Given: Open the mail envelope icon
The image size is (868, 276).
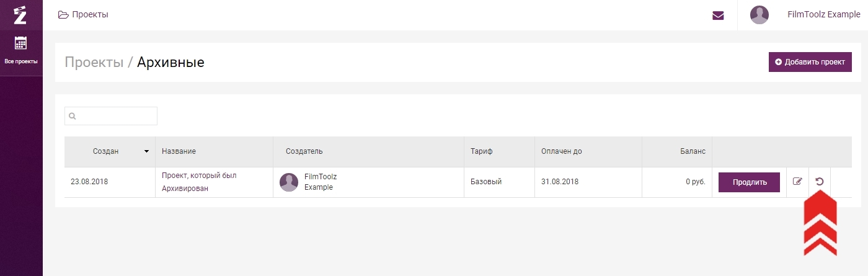Looking at the screenshot, I should (718, 16).
